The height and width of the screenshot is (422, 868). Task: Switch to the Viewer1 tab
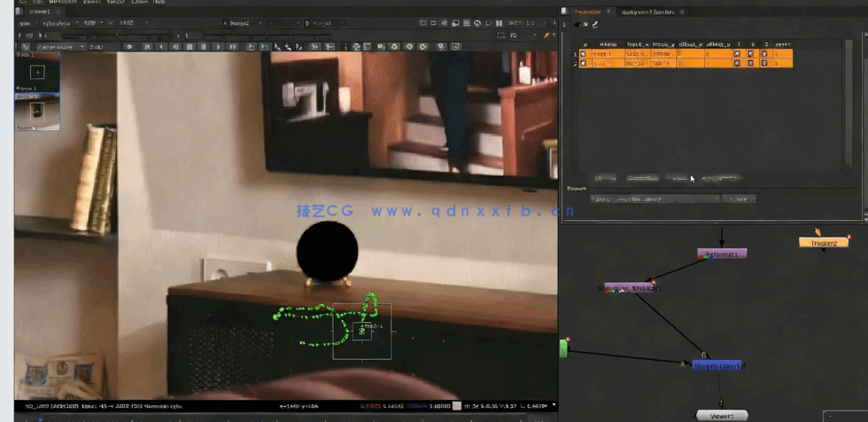[40, 12]
